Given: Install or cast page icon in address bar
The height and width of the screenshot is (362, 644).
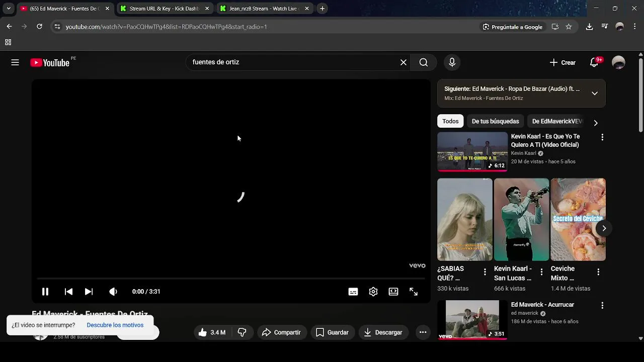Looking at the screenshot, I should (555, 27).
